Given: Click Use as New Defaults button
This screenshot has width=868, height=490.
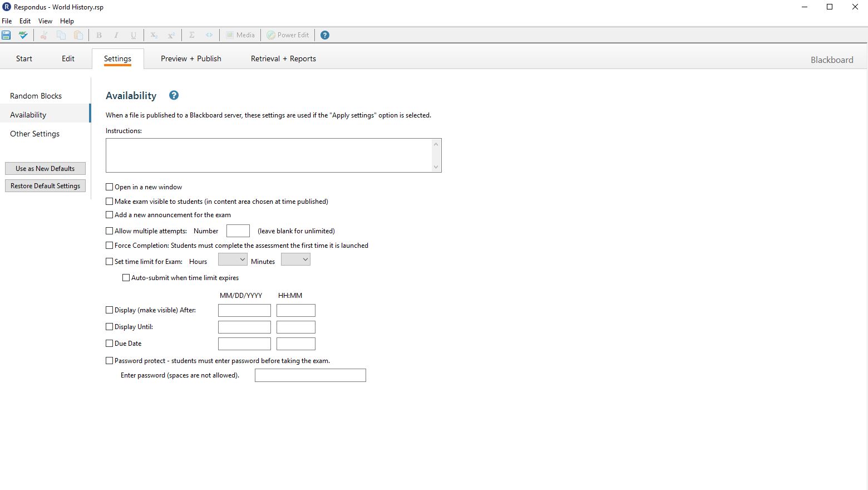Looking at the screenshot, I should tap(45, 169).
